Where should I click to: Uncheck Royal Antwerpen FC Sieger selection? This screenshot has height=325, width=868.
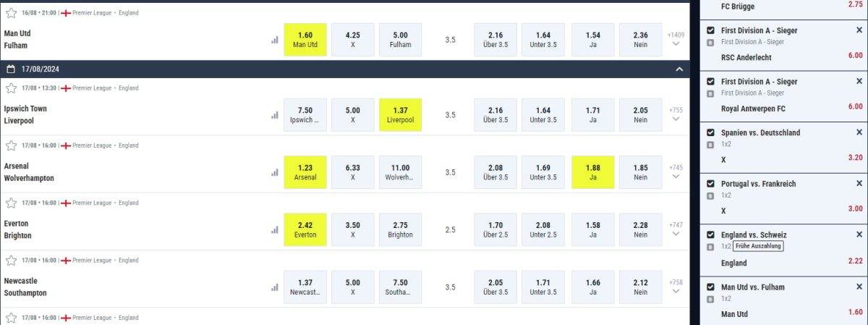(710, 81)
